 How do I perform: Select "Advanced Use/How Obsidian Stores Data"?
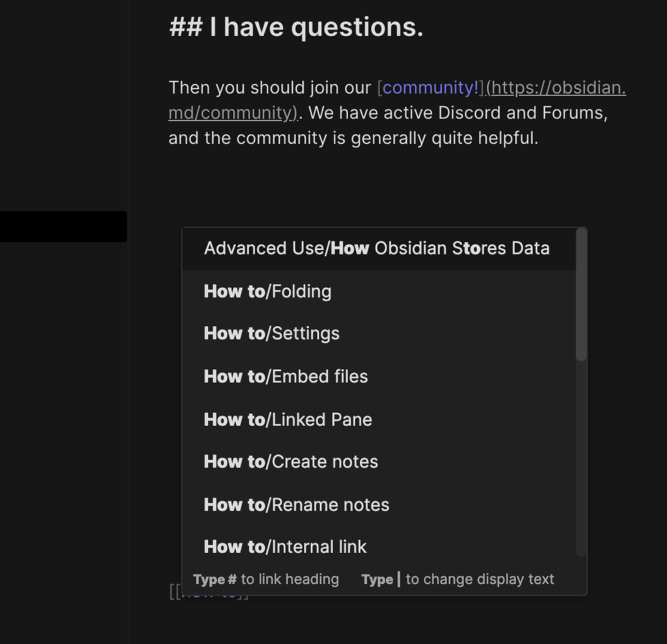coord(376,248)
